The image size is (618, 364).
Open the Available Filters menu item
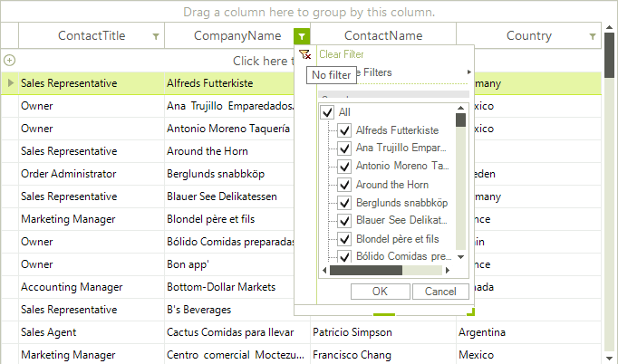click(x=392, y=72)
